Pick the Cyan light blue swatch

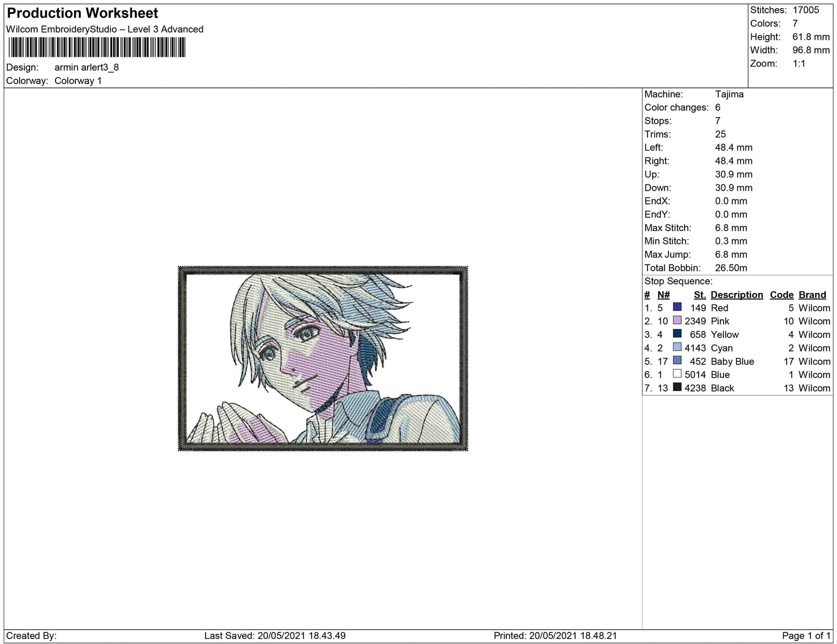pyautogui.click(x=677, y=347)
